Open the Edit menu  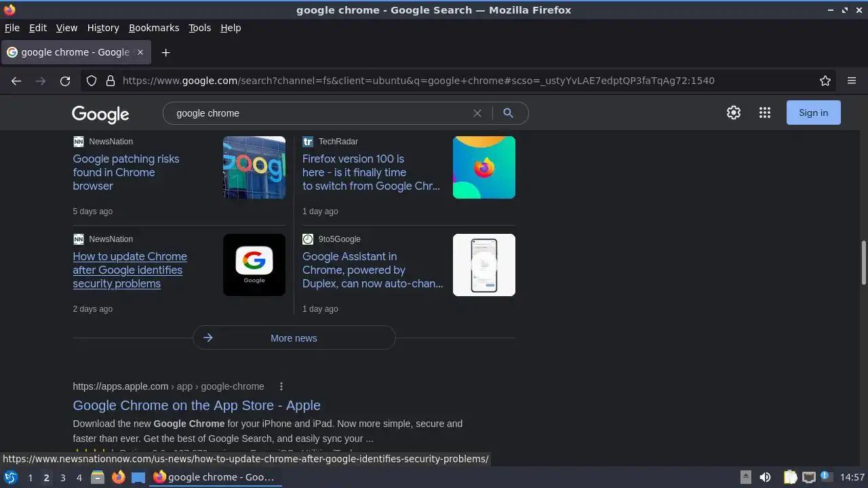(38, 28)
